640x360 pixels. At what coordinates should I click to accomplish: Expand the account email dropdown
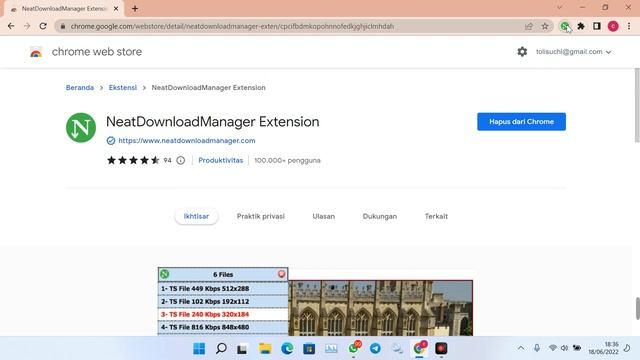[573, 52]
